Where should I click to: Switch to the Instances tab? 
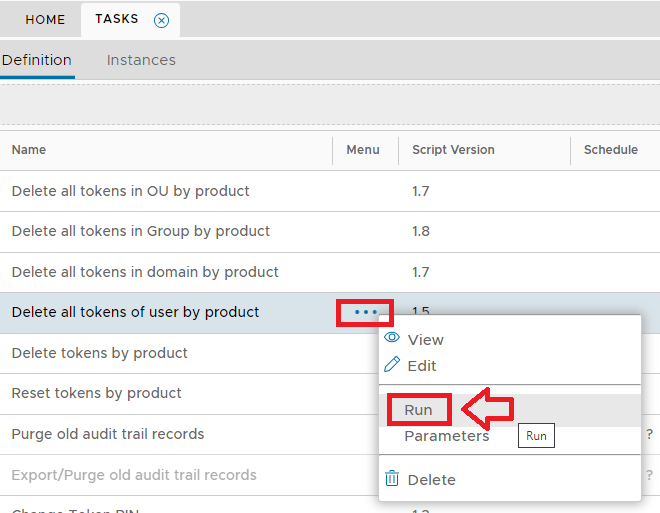coord(141,60)
